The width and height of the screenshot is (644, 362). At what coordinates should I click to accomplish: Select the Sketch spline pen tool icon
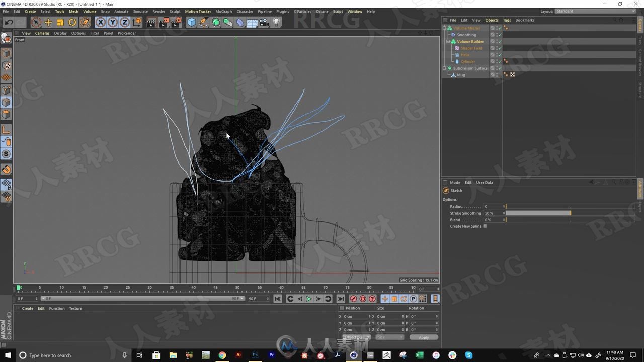pyautogui.click(x=85, y=22)
